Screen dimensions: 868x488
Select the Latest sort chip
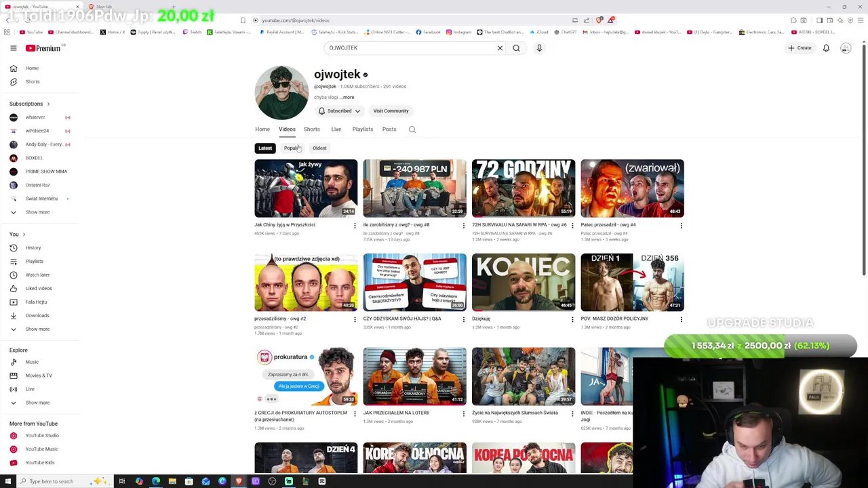tap(265, 148)
